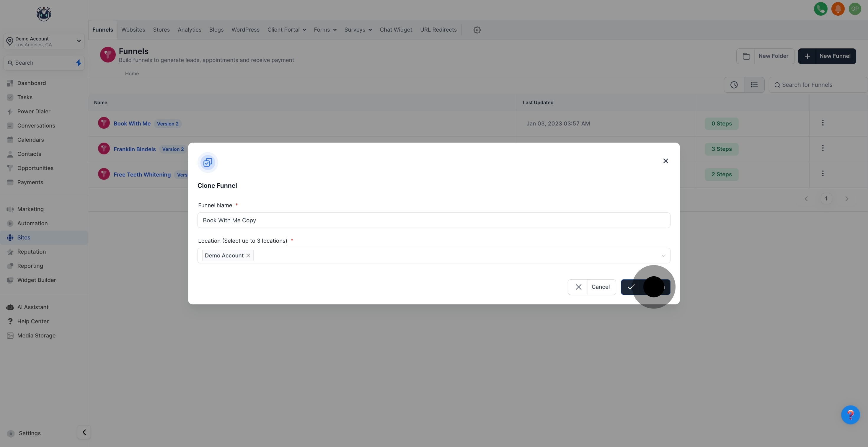
Task: Click the settings gear in sites navbar
Action: coord(477,30)
